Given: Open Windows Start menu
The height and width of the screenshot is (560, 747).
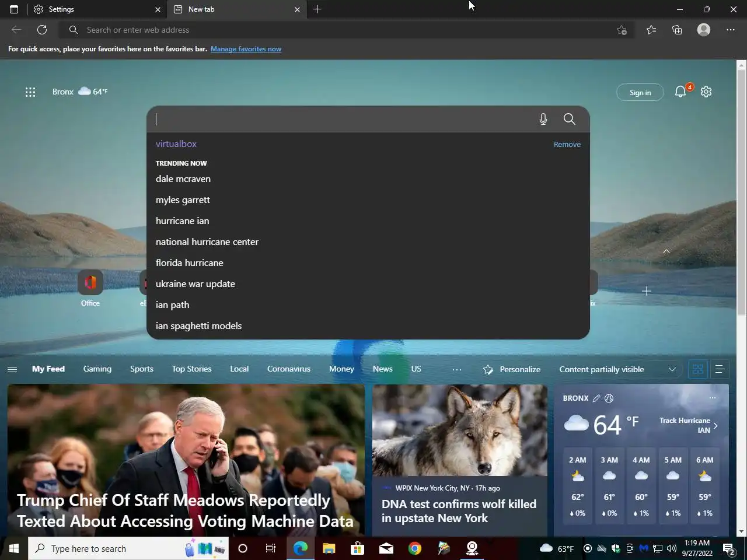Looking at the screenshot, I should pos(14,548).
